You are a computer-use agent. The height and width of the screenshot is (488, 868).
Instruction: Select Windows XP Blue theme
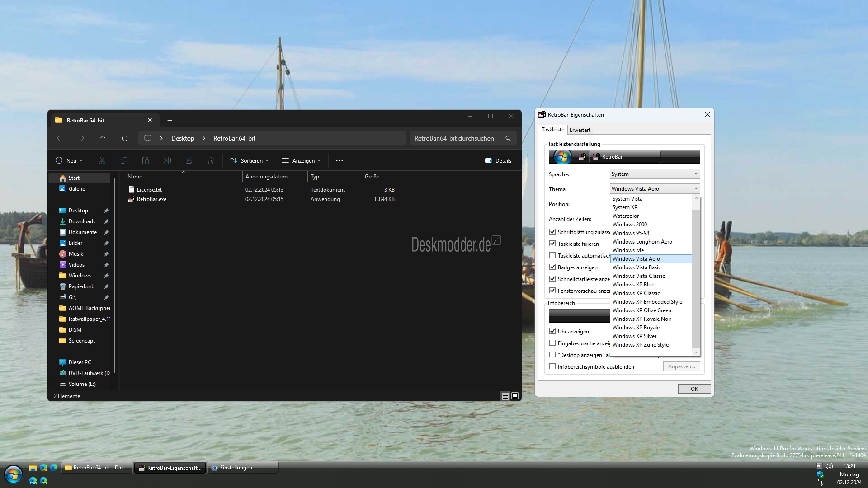(651, 285)
